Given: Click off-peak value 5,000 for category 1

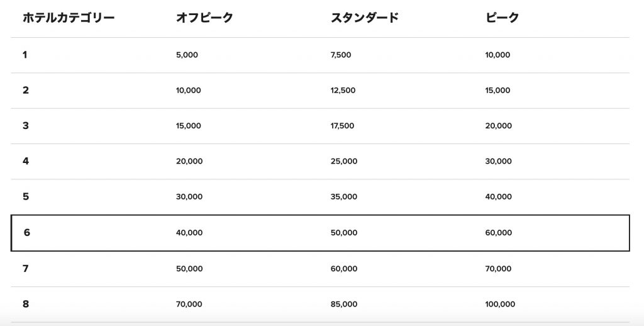Looking at the screenshot, I should (187, 55).
